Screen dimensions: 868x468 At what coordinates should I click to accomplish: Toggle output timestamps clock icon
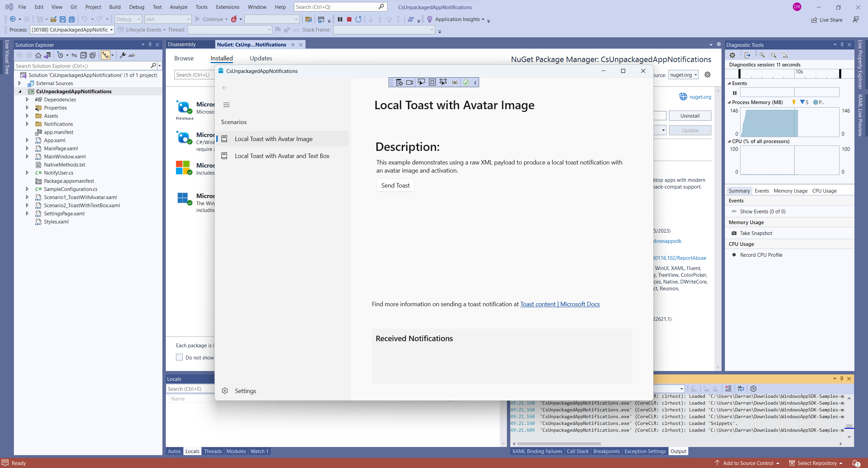pyautogui.click(x=753, y=389)
